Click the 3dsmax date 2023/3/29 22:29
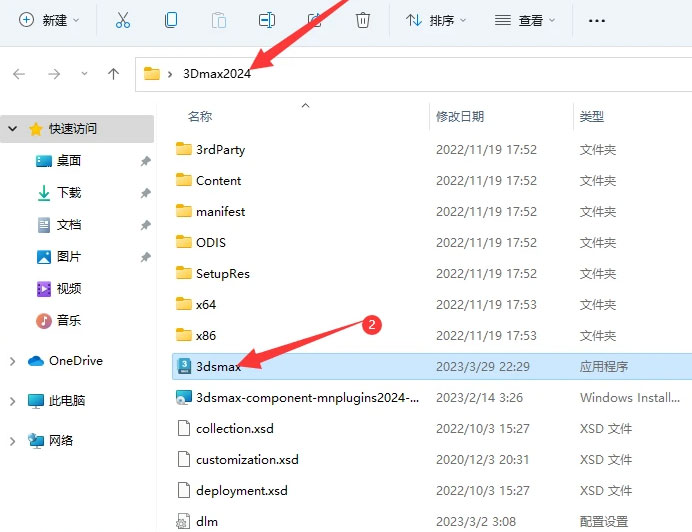The height and width of the screenshot is (532, 692). coord(483,366)
